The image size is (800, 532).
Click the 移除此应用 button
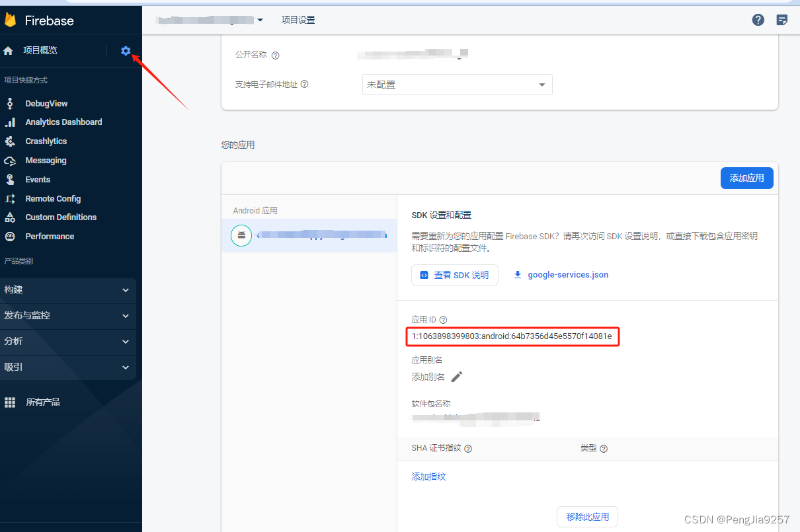[x=587, y=517]
